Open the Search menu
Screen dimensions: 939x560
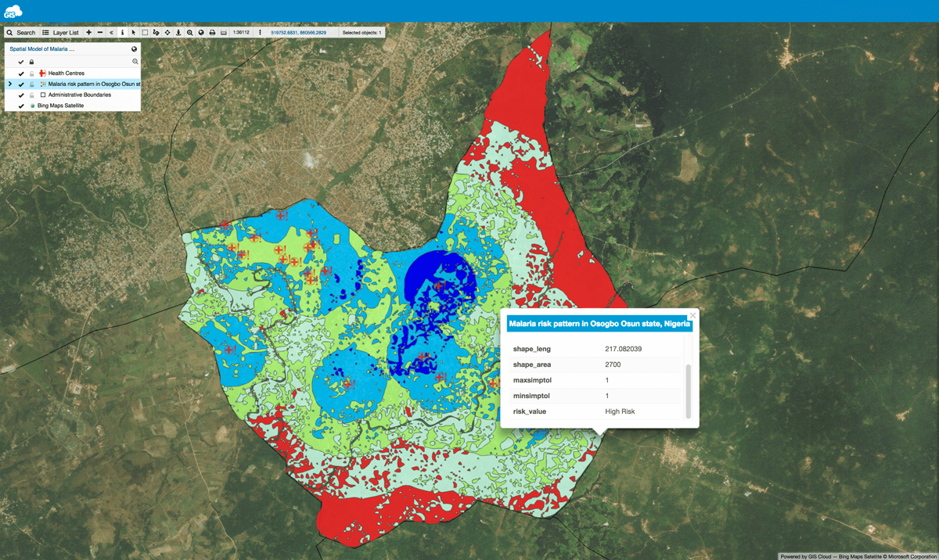(x=21, y=32)
